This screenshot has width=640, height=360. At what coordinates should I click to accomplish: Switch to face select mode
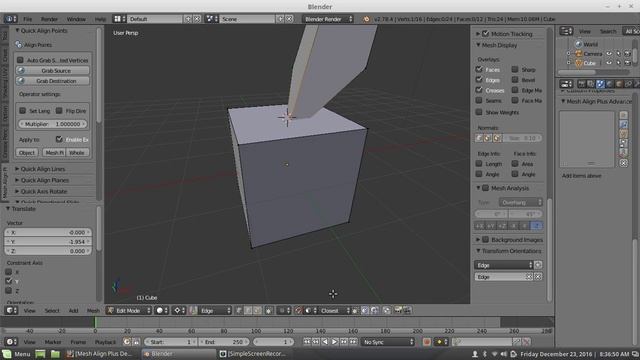click(x=257, y=311)
